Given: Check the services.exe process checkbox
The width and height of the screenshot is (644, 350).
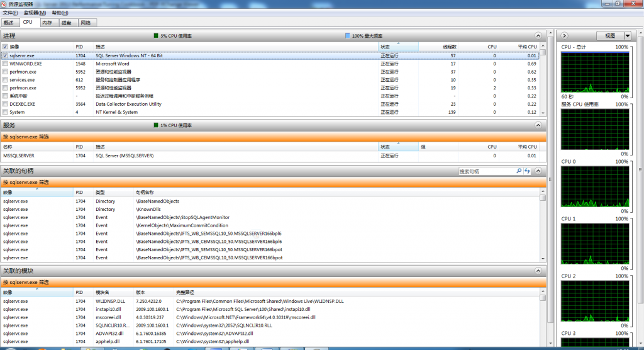Looking at the screenshot, I should [5, 80].
